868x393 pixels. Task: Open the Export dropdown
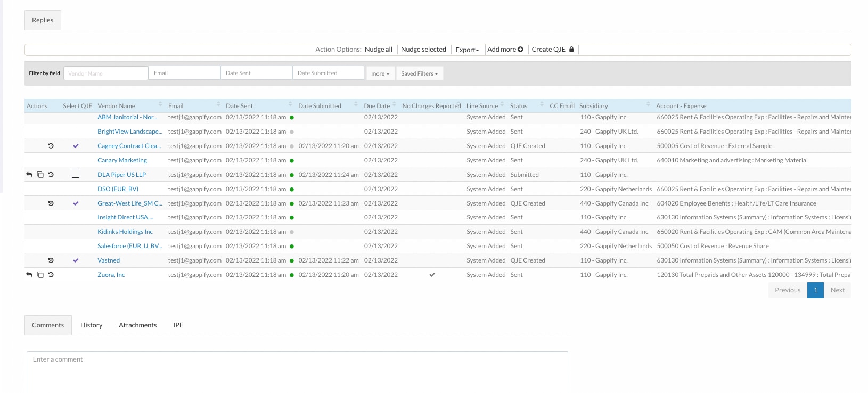pos(467,50)
